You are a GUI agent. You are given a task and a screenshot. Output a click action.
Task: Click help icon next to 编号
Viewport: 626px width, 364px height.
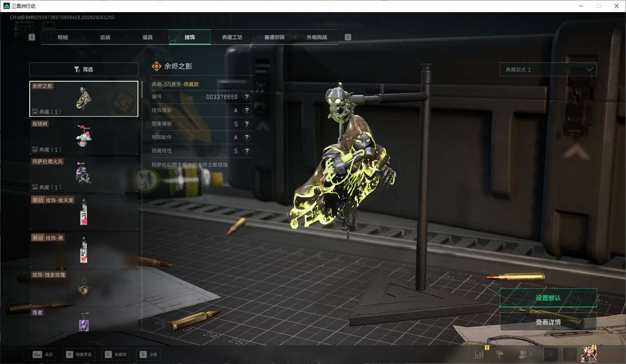[247, 97]
